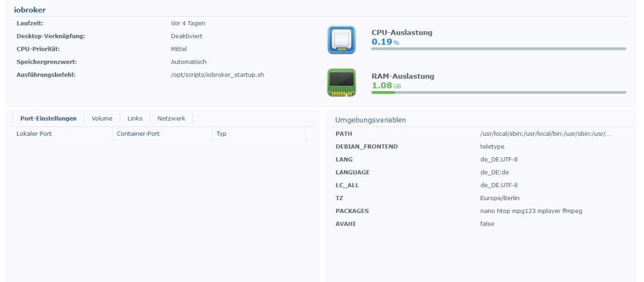The width and height of the screenshot is (644, 282).
Task: Sort by Lokaler Port column header
Action: click(x=62, y=134)
